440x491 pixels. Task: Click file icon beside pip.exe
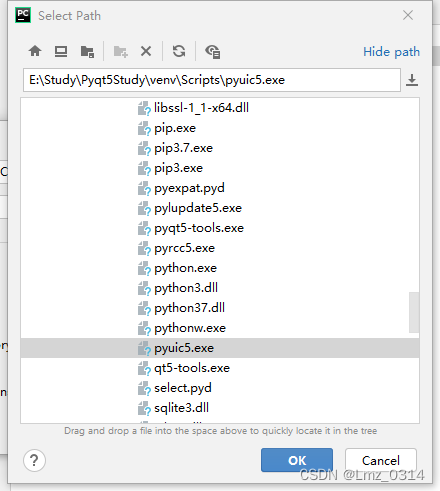pos(144,129)
